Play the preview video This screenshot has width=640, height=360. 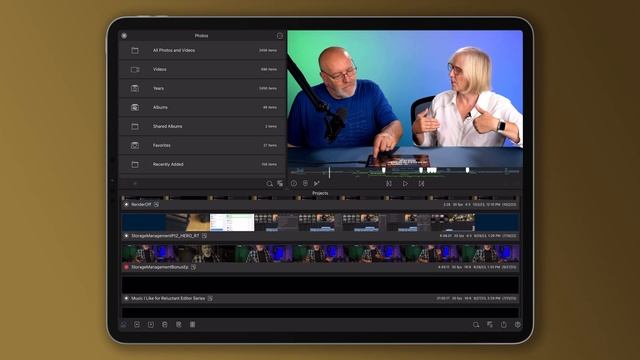[x=405, y=184]
